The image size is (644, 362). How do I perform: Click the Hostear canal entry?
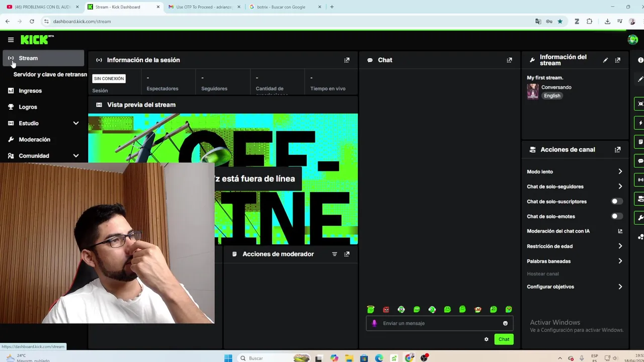(x=542, y=274)
